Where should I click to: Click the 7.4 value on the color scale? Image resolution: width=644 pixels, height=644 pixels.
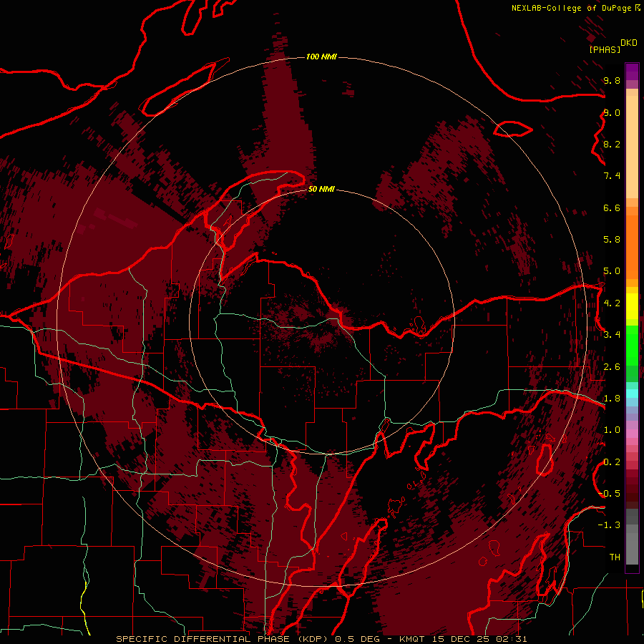point(612,176)
